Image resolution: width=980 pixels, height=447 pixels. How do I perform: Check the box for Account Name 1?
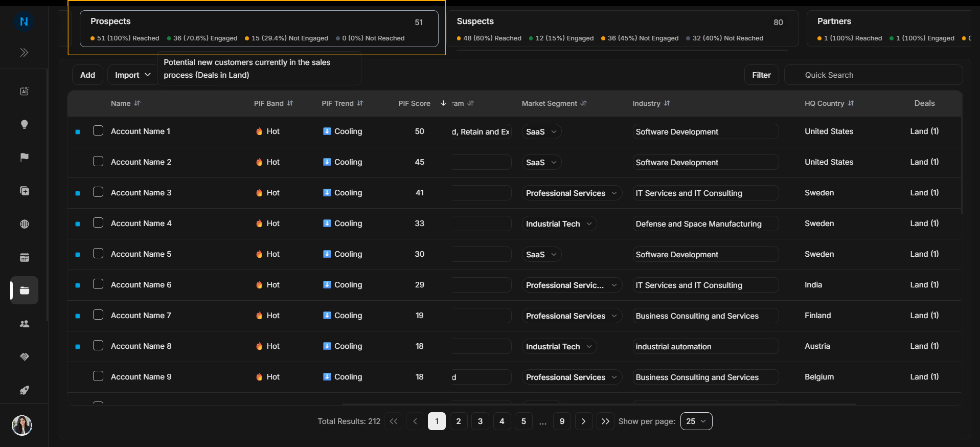click(x=98, y=131)
